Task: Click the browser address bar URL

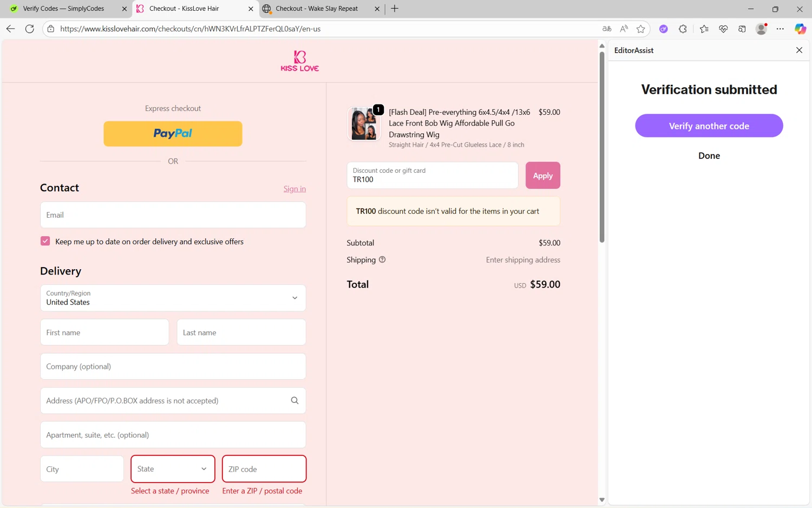Action: coord(190,29)
